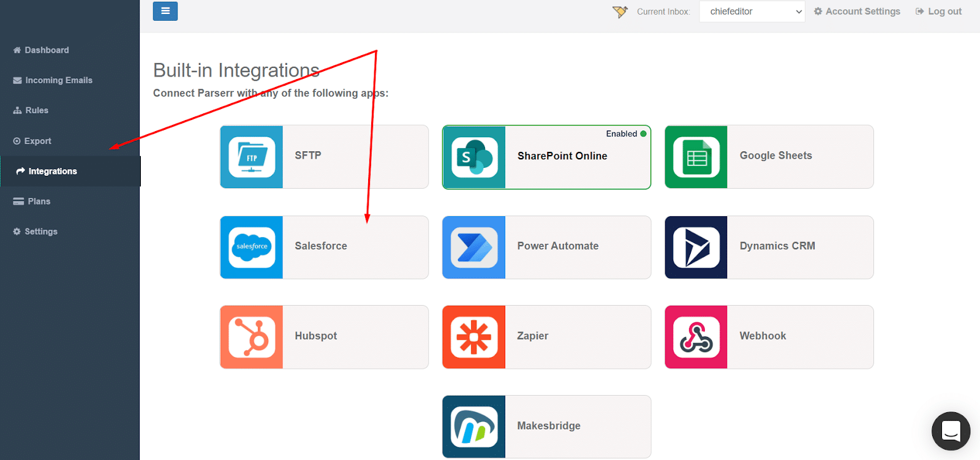The height and width of the screenshot is (460, 980).
Task: Click the Hubspot sprocket icon
Action: 252,337
